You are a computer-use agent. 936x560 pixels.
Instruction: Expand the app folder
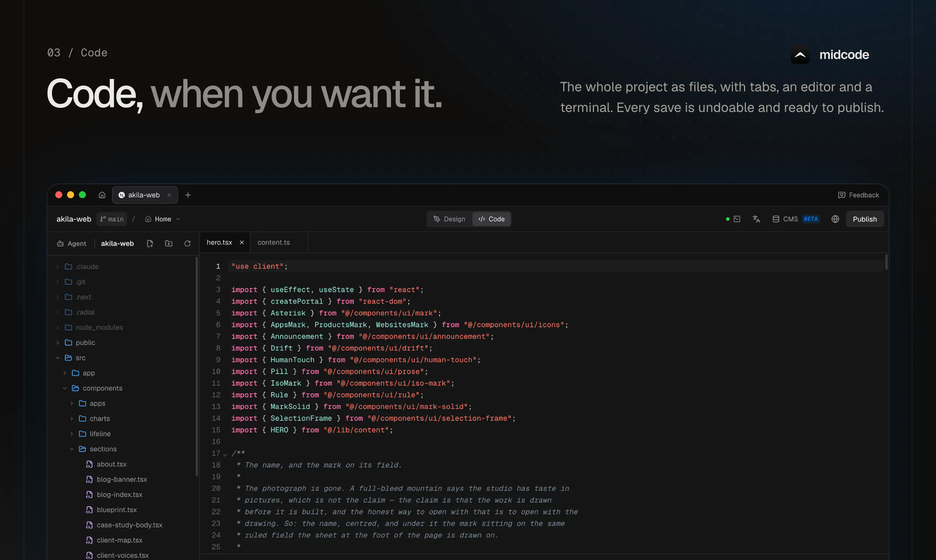tap(122, 373)
